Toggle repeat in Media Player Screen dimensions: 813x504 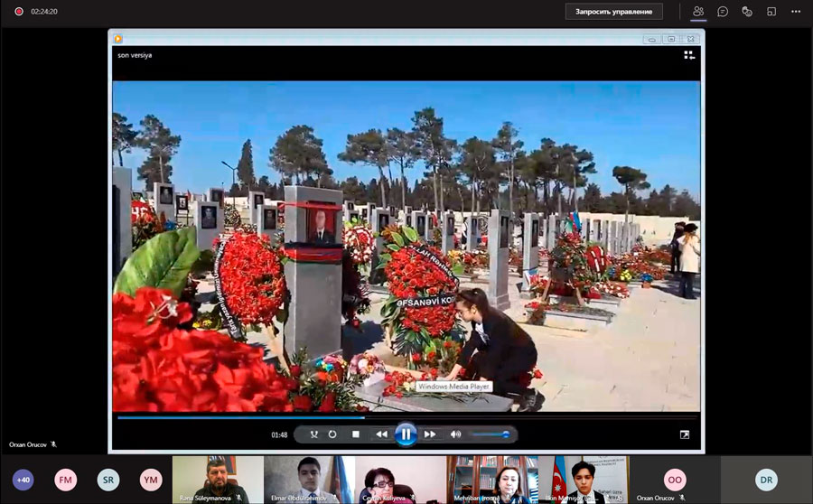(x=332, y=434)
